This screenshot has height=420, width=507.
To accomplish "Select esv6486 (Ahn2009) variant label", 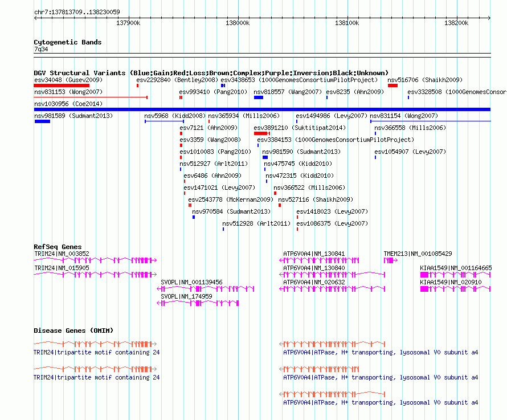I will pyautogui.click(x=212, y=176).
